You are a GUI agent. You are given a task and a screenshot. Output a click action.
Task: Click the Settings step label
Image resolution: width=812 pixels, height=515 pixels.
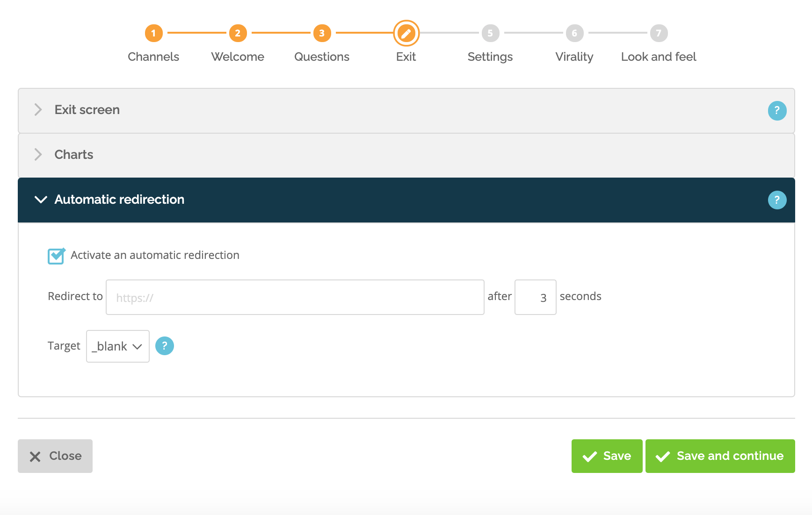(490, 57)
